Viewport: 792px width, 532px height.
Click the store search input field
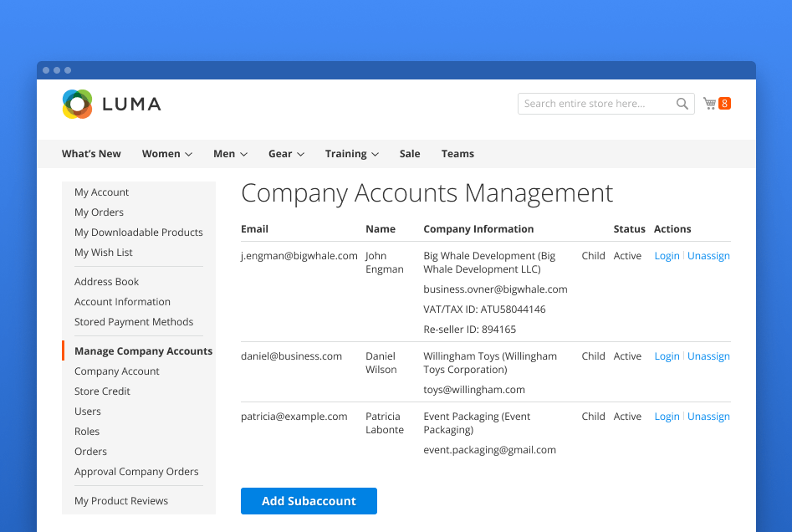(x=594, y=104)
